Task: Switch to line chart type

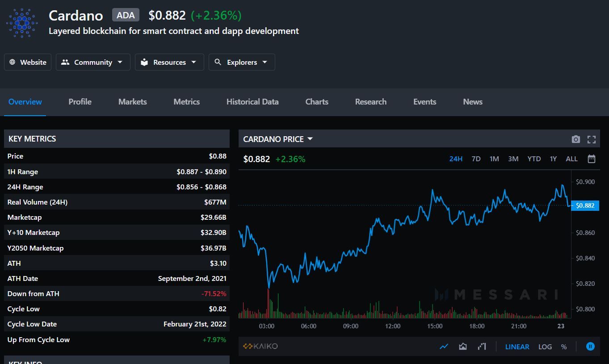Action: tap(444, 347)
